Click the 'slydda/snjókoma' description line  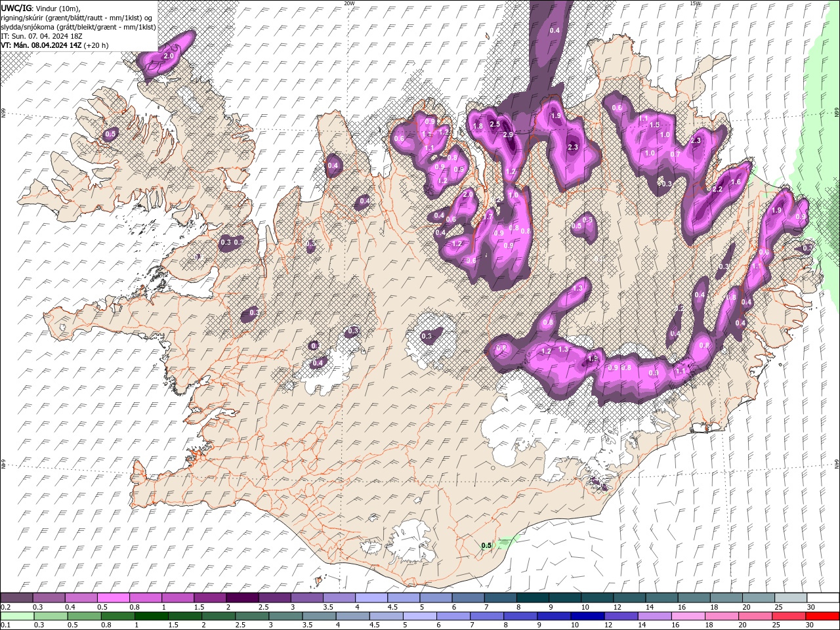(x=78, y=27)
